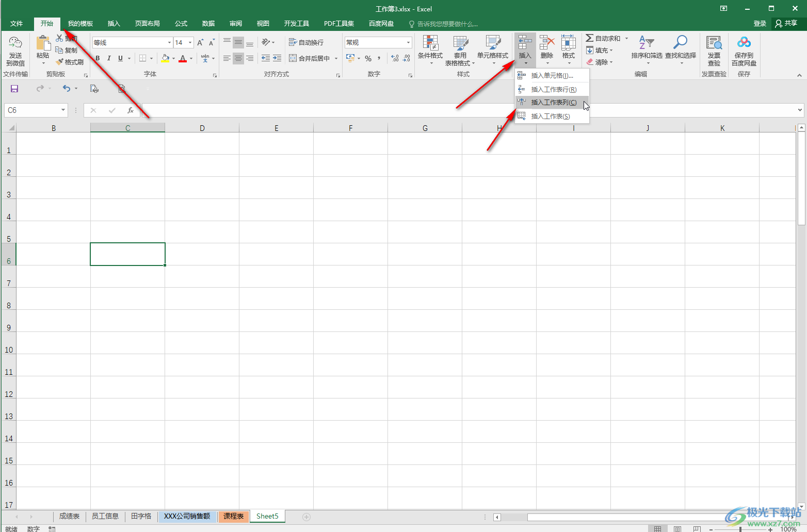Toggle italic formatting
807x532 pixels.
[x=109, y=58]
